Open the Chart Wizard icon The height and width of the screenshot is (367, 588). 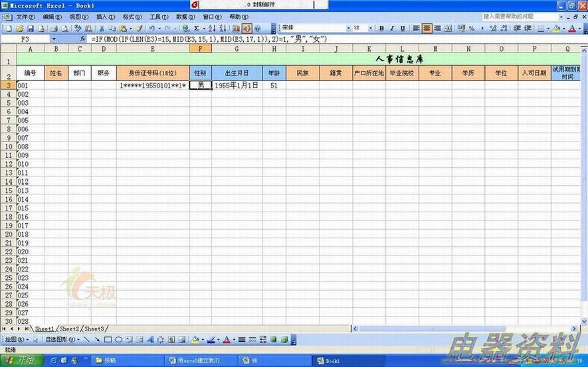click(x=236, y=29)
